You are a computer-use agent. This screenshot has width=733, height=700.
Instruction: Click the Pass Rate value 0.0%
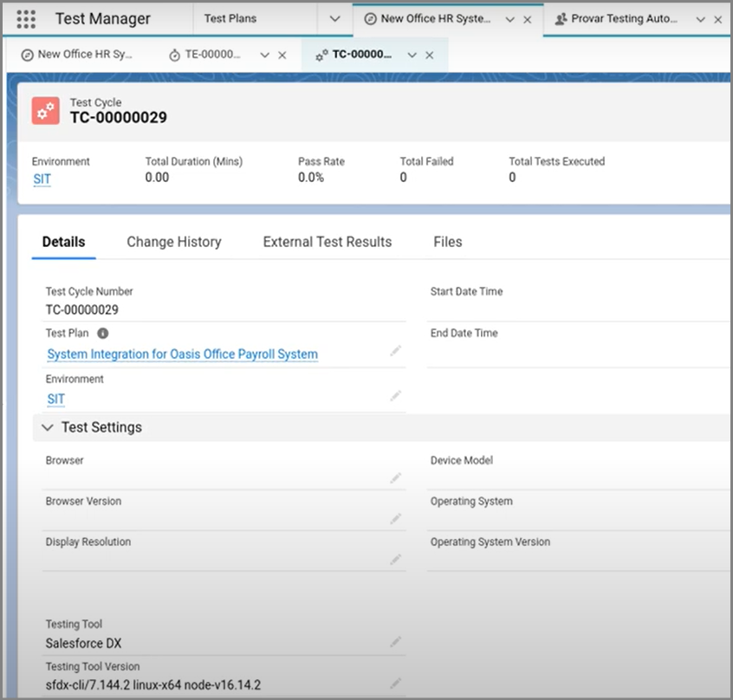point(311,178)
